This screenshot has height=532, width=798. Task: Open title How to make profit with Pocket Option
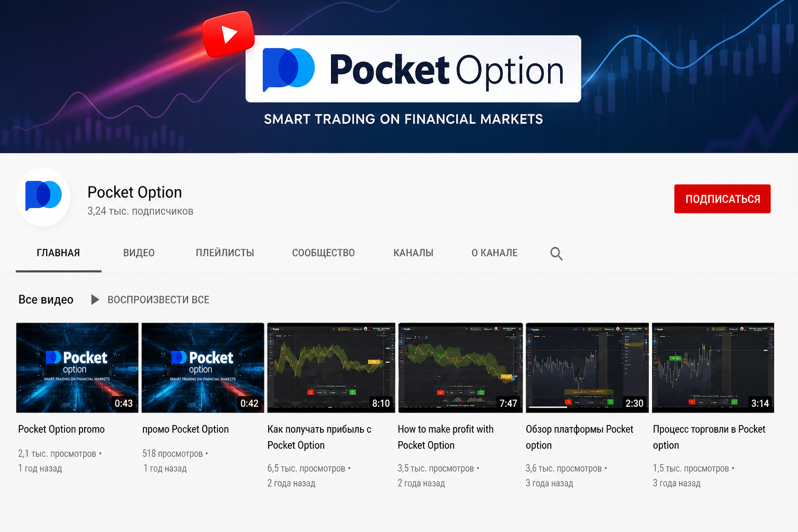[446, 437]
